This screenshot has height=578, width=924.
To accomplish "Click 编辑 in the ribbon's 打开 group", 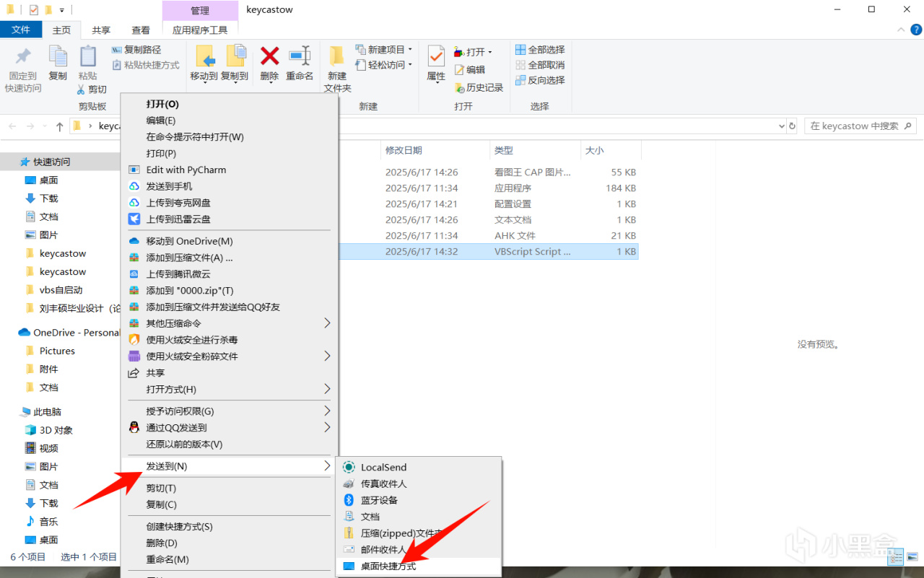I will 469,70.
